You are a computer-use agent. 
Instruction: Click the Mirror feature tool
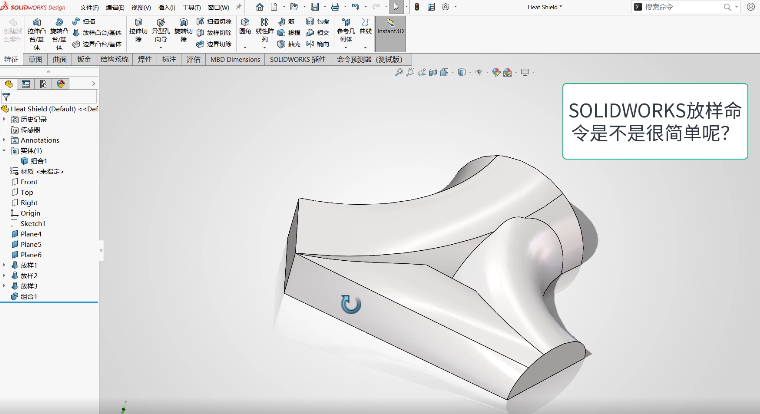[317, 44]
